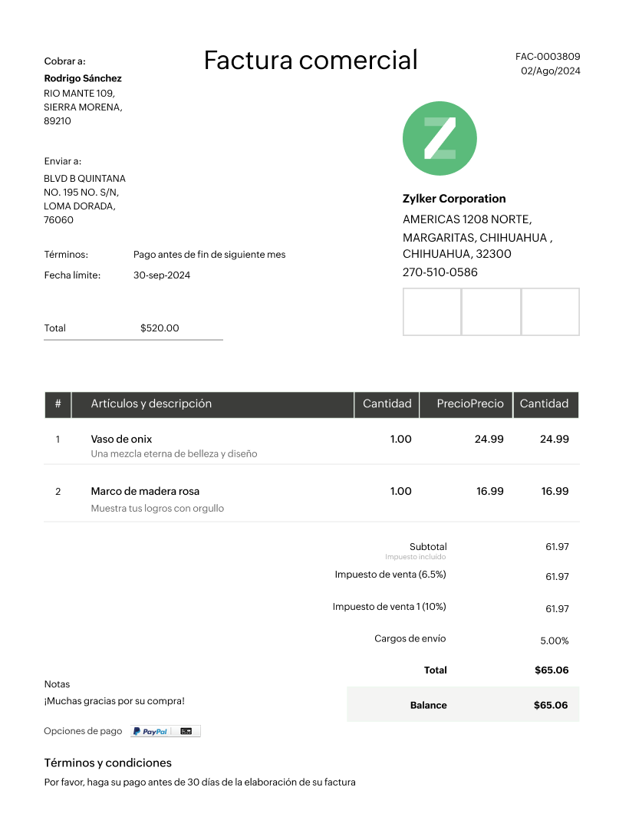This screenshot has height=840, width=619.
Task: Click the green Zylker Corporation logo
Action: pyautogui.click(x=440, y=139)
